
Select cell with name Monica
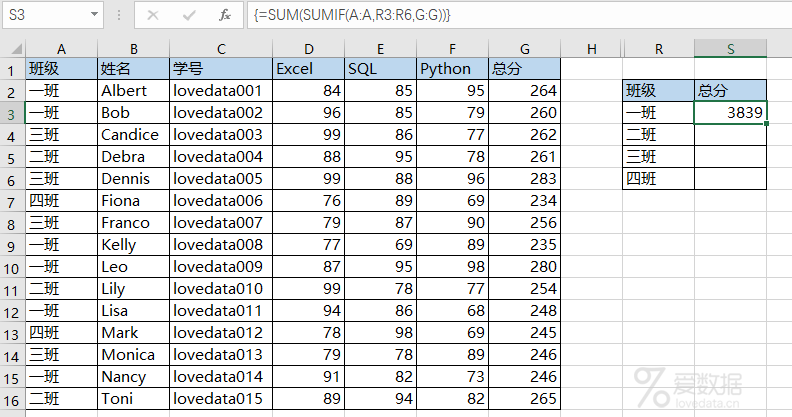click(133, 355)
